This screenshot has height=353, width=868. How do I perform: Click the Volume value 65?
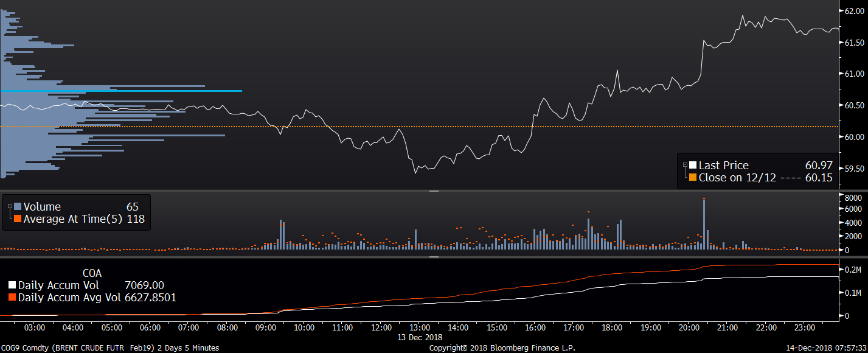(133, 207)
